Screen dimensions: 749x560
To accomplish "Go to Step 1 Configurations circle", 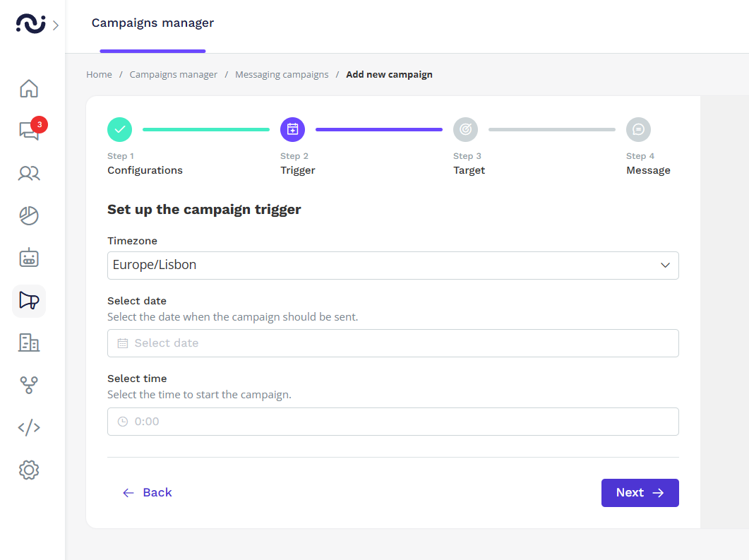I will (x=120, y=129).
